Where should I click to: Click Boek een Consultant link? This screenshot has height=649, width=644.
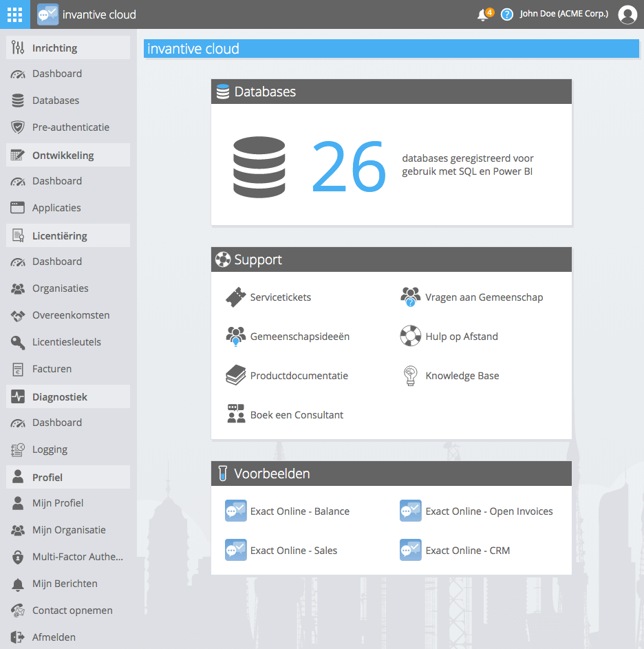coord(297,415)
